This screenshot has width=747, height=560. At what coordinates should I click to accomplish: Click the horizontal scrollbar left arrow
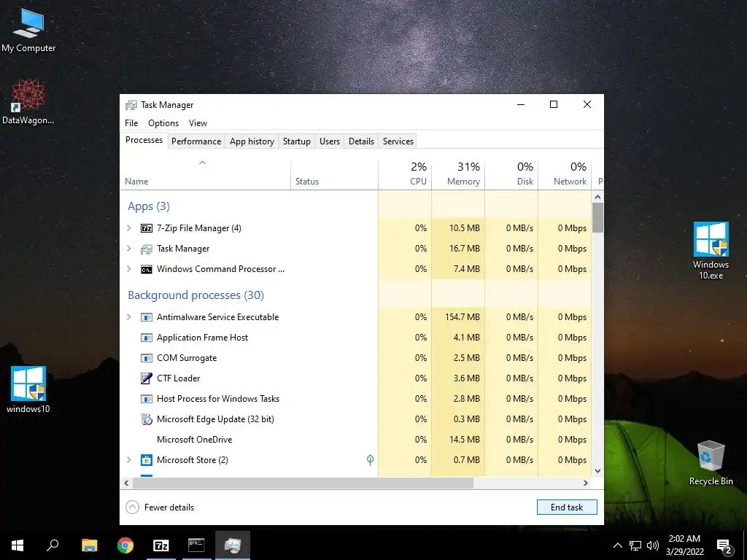[x=126, y=483]
